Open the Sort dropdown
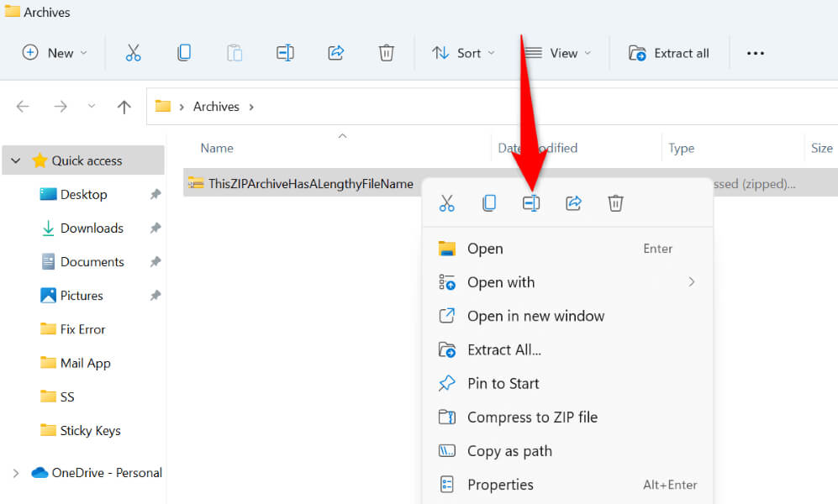Screen dimensions: 838x504 pyautogui.click(x=463, y=53)
